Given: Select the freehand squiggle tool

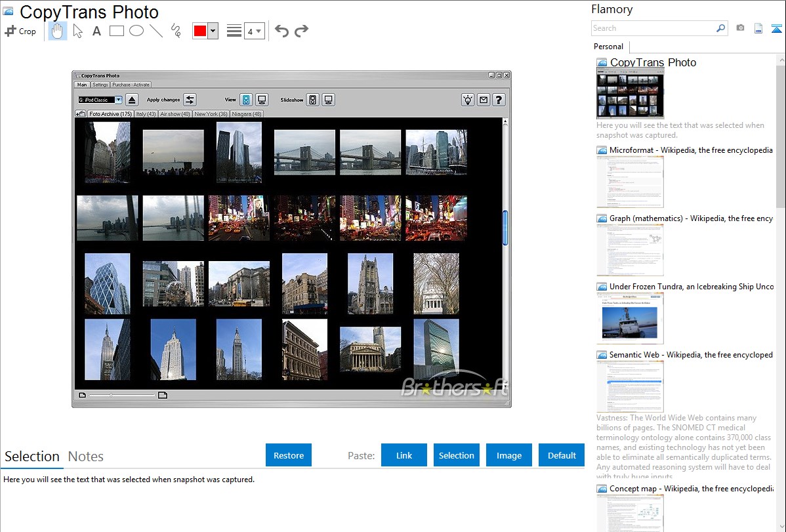Looking at the screenshot, I should (175, 31).
